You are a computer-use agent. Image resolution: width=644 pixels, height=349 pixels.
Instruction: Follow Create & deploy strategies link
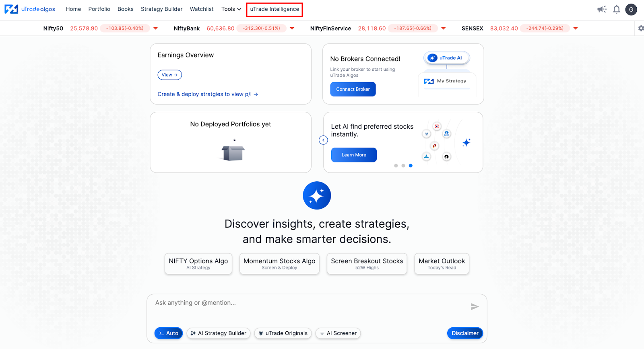point(208,94)
